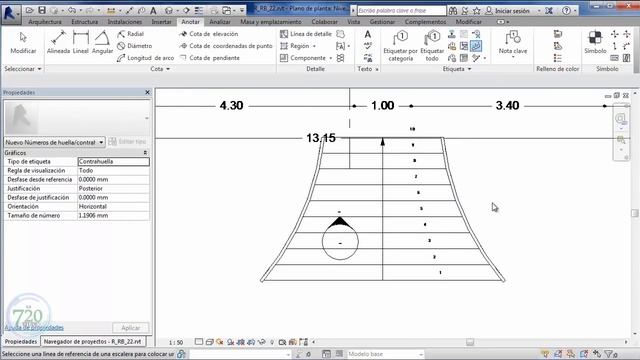640x360 pixels.
Task: Click the horizontal scrollbar thumb of the view
Action: [x=470, y=342]
